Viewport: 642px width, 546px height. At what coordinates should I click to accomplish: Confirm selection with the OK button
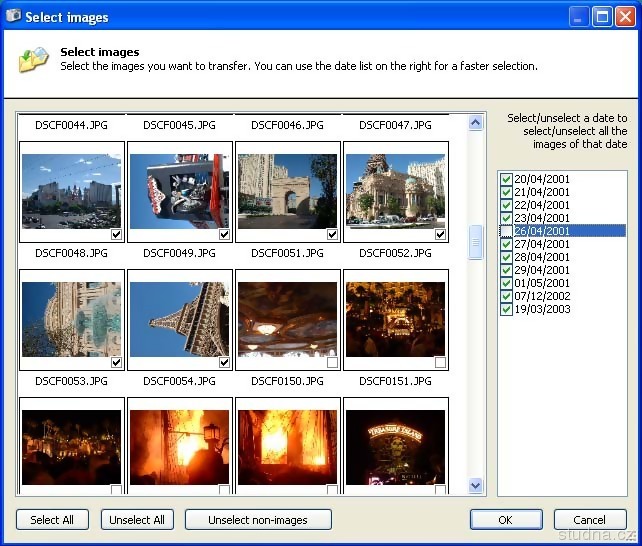[x=506, y=520]
